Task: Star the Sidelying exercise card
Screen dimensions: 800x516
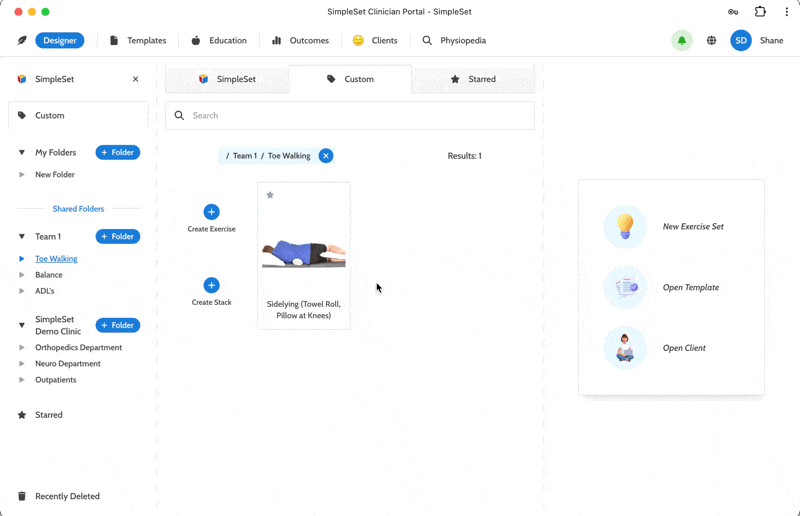Action: coord(270,195)
